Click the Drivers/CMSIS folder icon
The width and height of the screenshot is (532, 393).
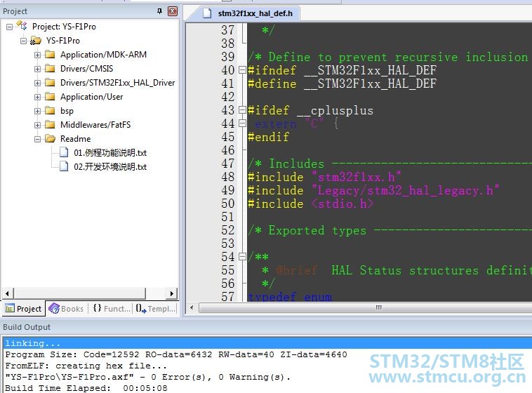(x=50, y=69)
